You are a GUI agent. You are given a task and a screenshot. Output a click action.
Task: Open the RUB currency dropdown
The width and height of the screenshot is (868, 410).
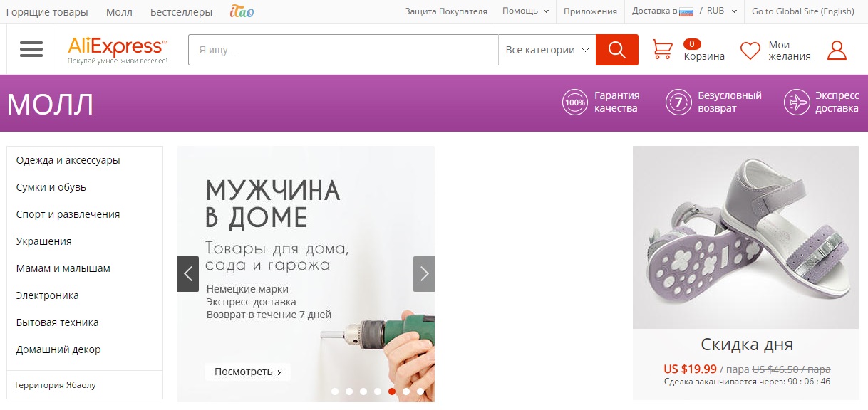pos(722,11)
